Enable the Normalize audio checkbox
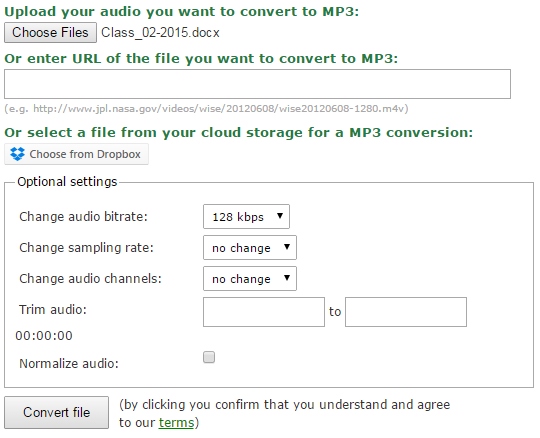Image resolution: width=540 pixels, height=438 pixels. pyautogui.click(x=209, y=357)
